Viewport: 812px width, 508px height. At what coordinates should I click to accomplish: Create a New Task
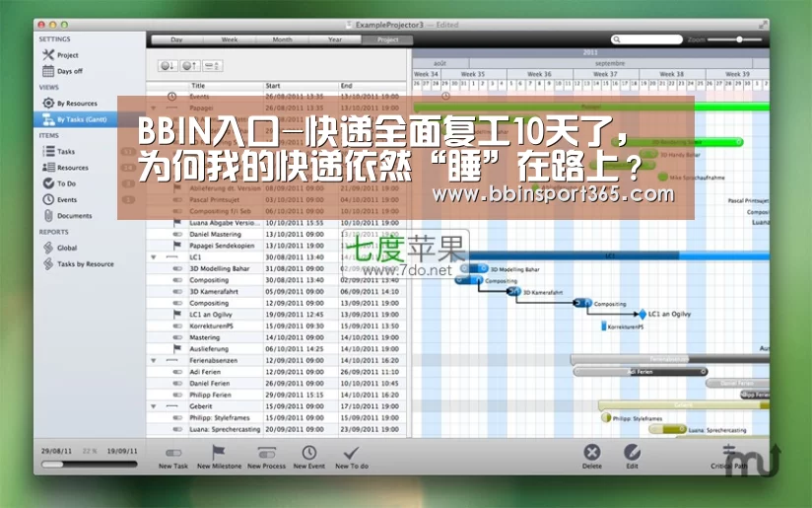[173, 458]
